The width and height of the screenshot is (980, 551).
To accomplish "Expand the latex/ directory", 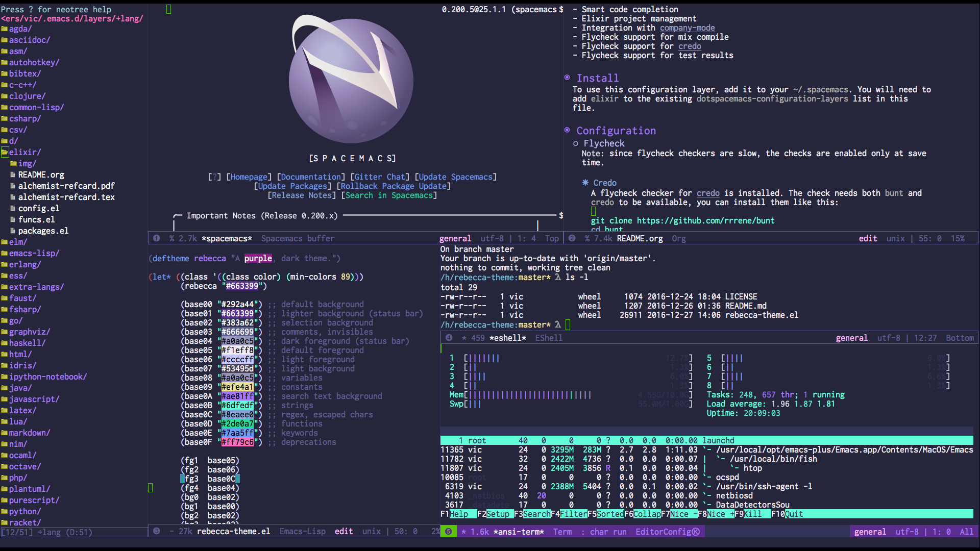I will tap(22, 411).
